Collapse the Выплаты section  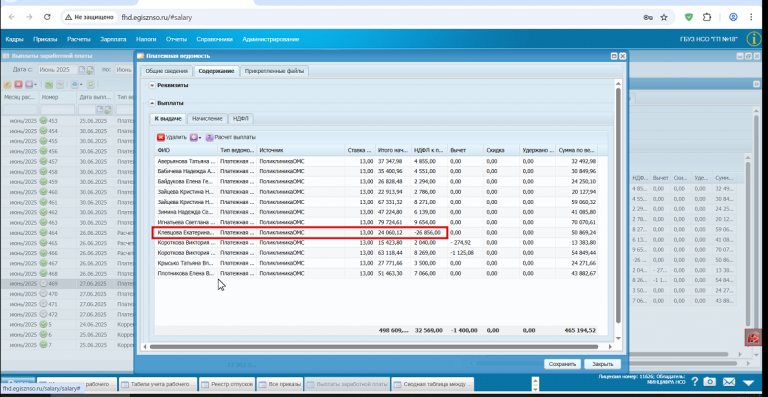[152, 103]
